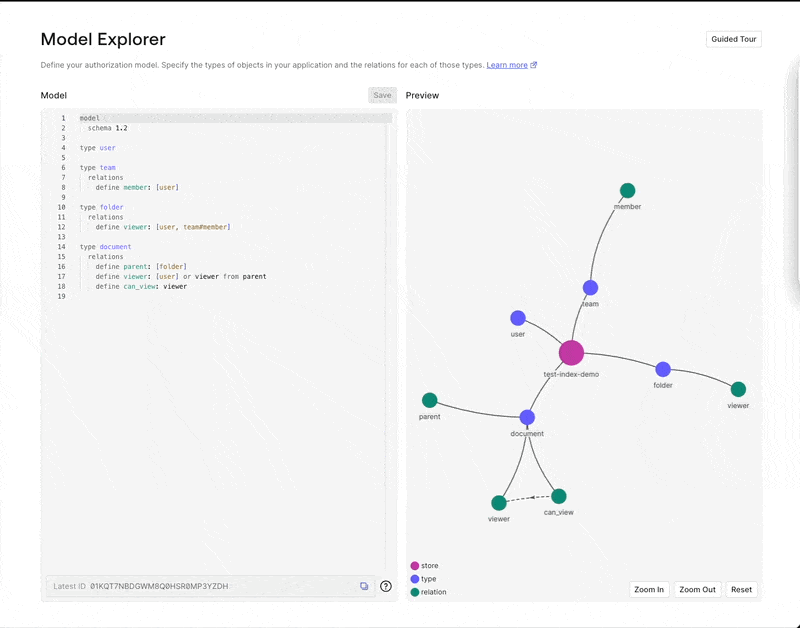Select the parent relation node
This screenshot has width=800, height=628.
(430, 400)
